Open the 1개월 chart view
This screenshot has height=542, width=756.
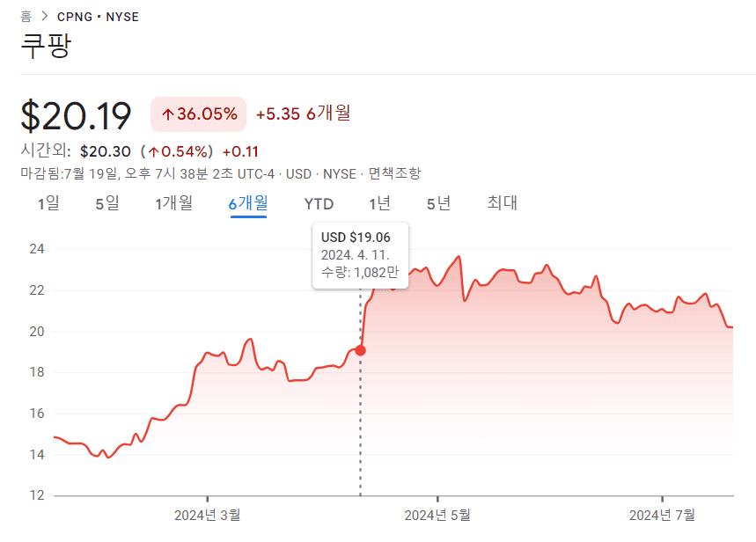coord(174,203)
